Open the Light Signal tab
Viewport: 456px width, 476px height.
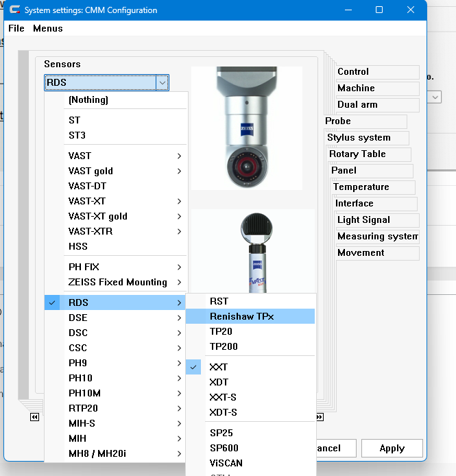click(363, 220)
